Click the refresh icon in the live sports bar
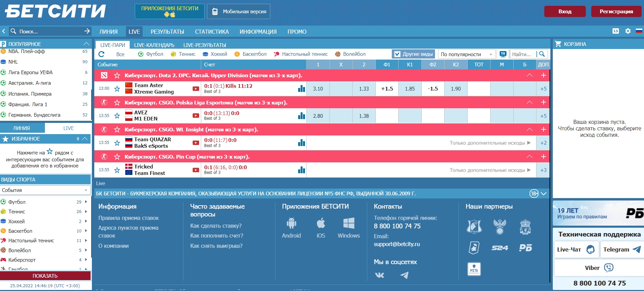 [101, 54]
